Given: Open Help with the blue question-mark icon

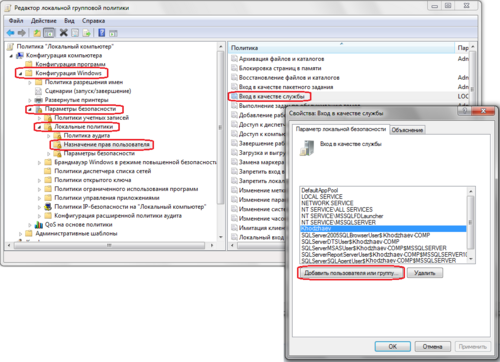Looking at the screenshot, I should 102,33.
